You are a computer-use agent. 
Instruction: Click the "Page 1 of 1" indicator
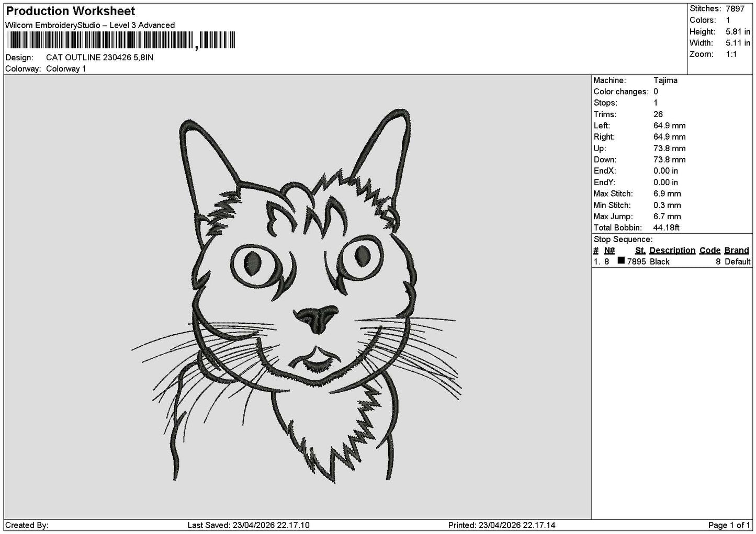click(x=729, y=525)
